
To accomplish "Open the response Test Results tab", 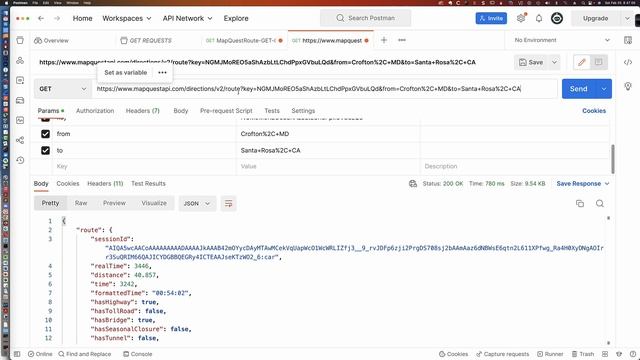I will [x=148, y=184].
